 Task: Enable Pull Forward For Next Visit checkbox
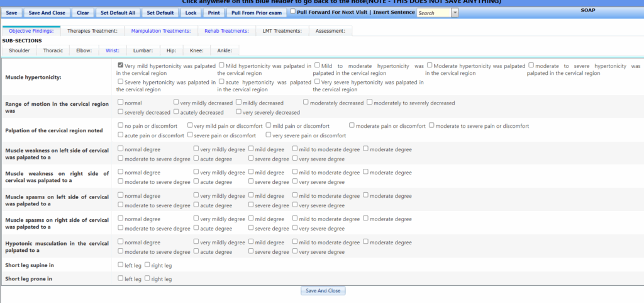pos(292,12)
